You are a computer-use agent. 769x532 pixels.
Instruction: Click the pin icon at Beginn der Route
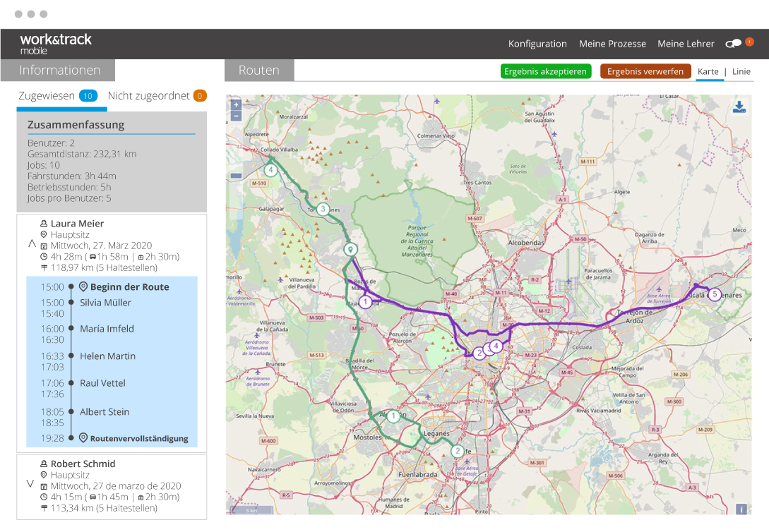click(x=83, y=286)
